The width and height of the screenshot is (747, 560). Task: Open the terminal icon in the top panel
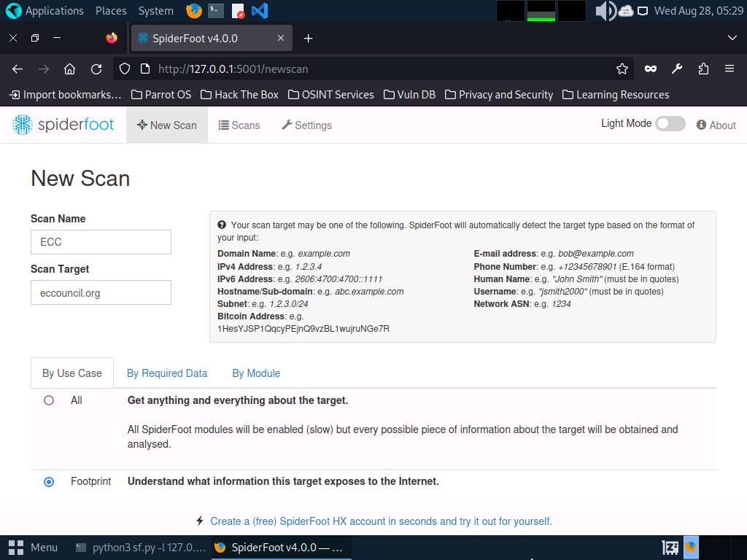[x=216, y=10]
